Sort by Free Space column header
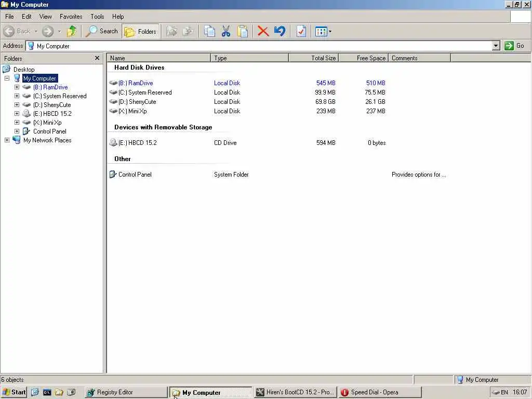 [363, 58]
